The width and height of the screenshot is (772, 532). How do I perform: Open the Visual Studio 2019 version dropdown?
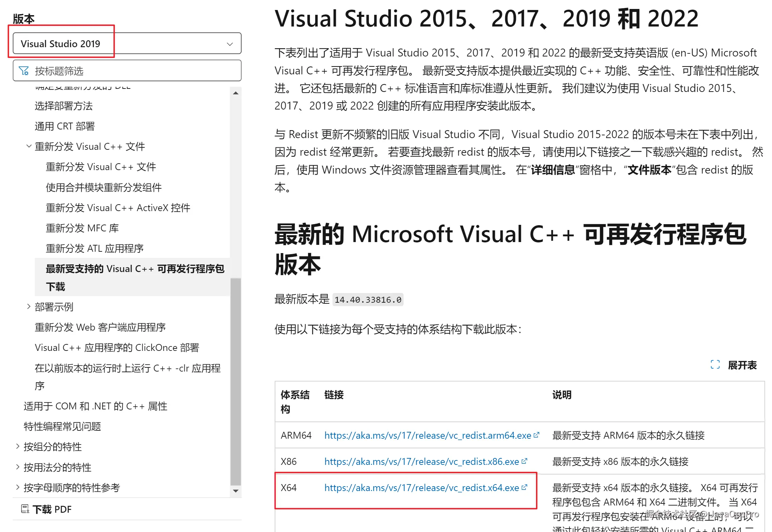(127, 44)
